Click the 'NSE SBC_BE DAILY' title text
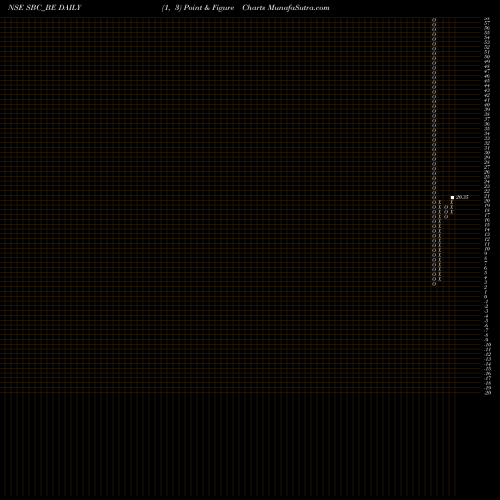The width and height of the screenshot is (500, 500). click(x=45, y=8)
